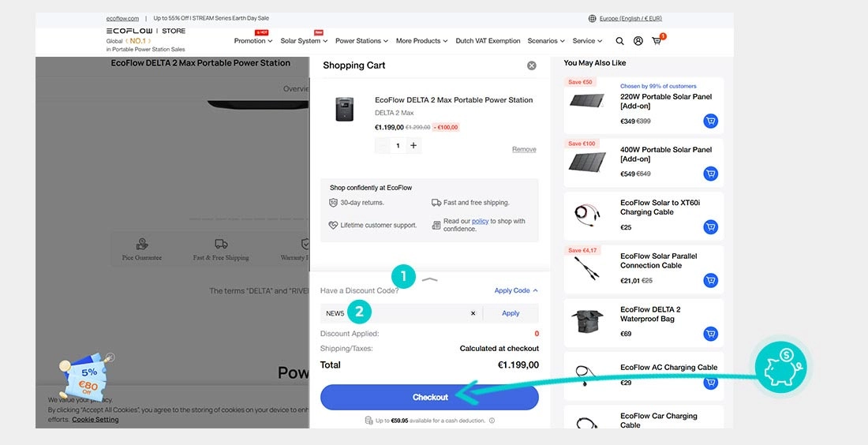The image size is (868, 445).
Task: Open the search magnifier icon in header
Action: click(619, 41)
